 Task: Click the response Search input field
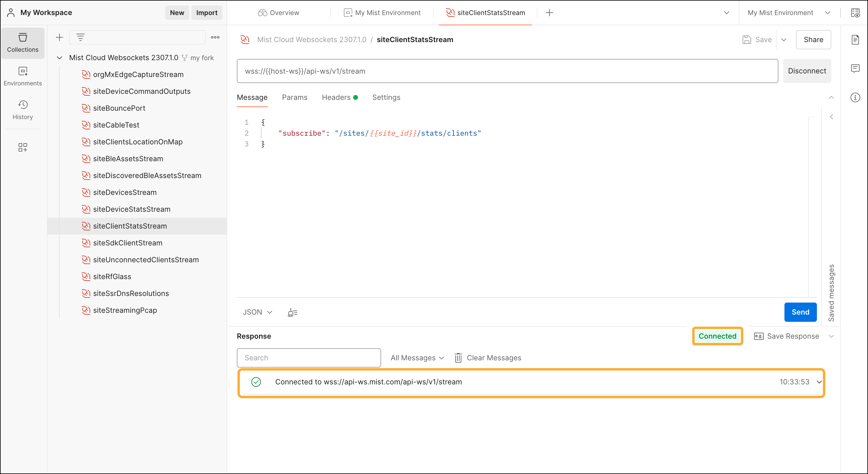pyautogui.click(x=309, y=358)
